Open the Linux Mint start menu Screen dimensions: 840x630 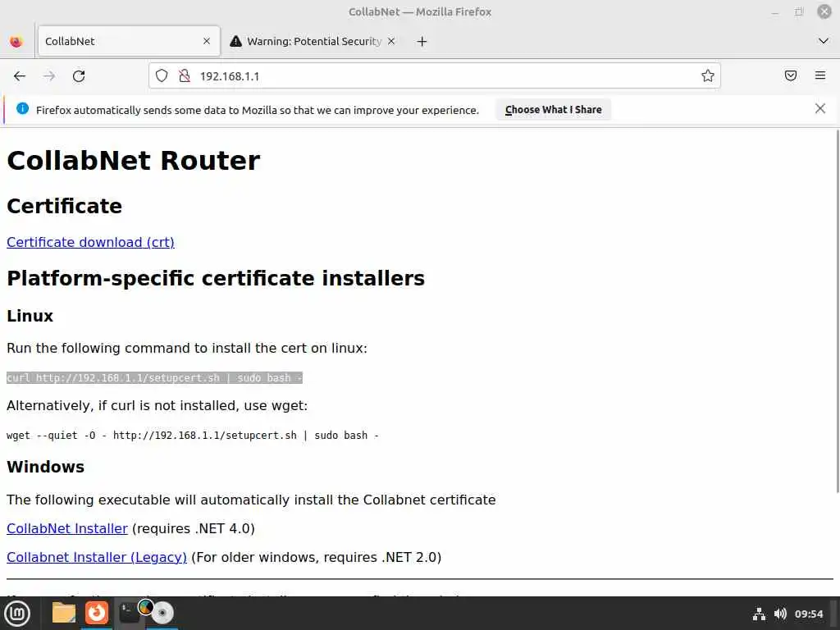[17, 614]
